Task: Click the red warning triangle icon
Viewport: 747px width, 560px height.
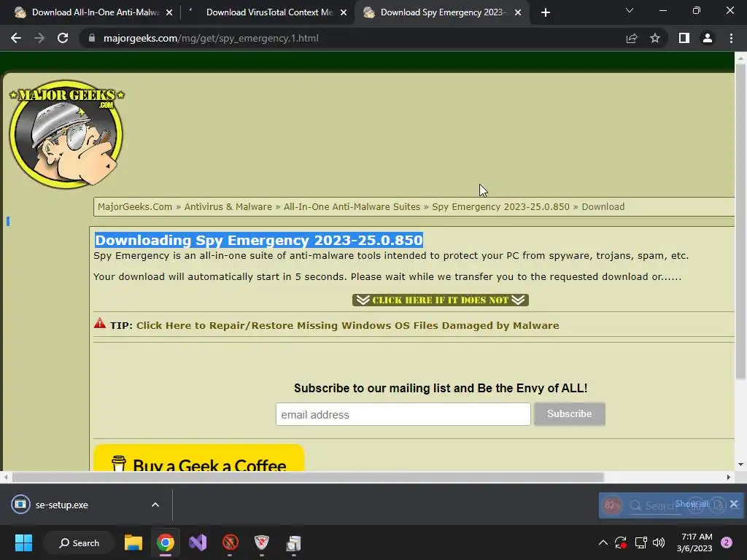Action: (99, 323)
